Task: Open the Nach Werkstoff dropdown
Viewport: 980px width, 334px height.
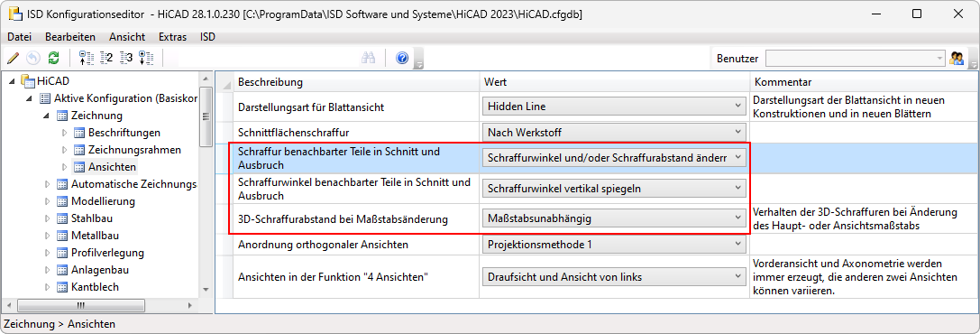Action: point(614,132)
